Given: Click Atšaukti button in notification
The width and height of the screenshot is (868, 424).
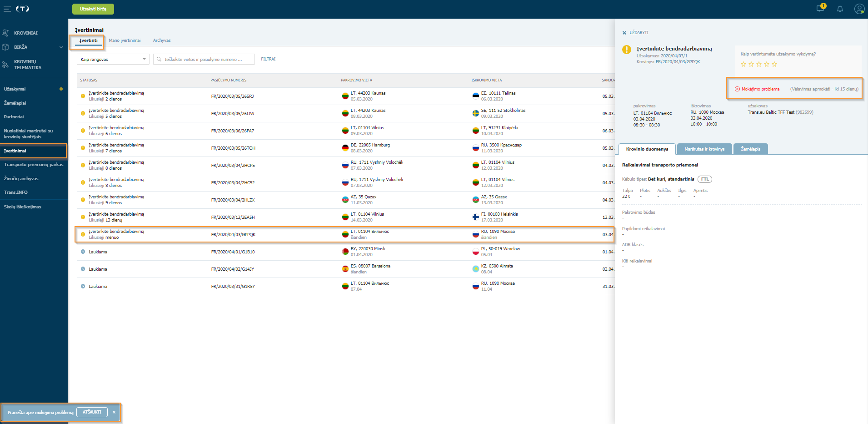Looking at the screenshot, I should click(92, 412).
